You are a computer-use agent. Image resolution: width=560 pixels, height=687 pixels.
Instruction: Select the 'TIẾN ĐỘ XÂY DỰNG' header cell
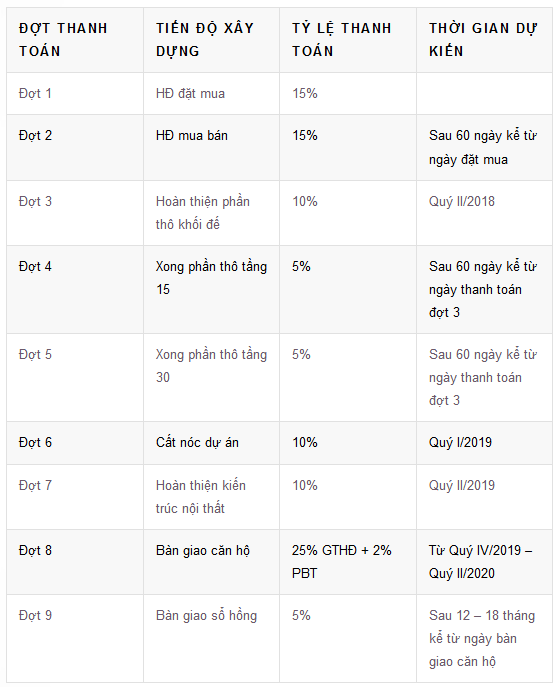[x=212, y=40]
